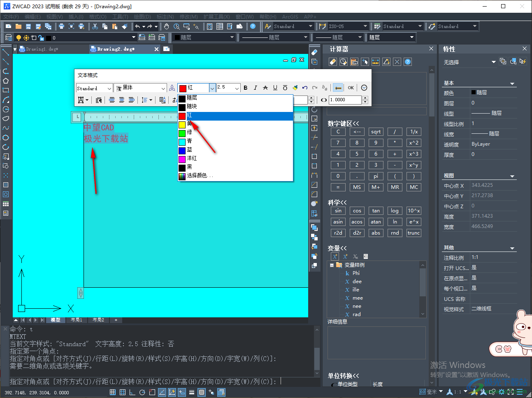Collapse the 科学 section
Screen dimensions: 532x398
click(337, 202)
